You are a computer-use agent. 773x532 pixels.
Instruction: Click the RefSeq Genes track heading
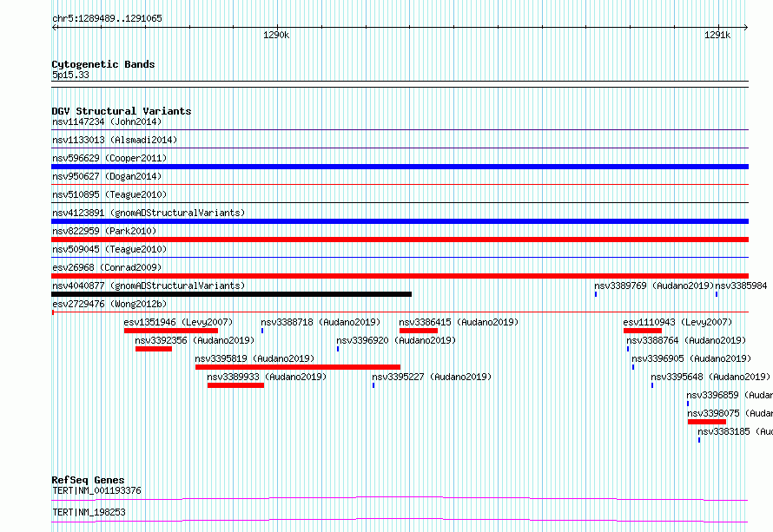[x=88, y=480]
